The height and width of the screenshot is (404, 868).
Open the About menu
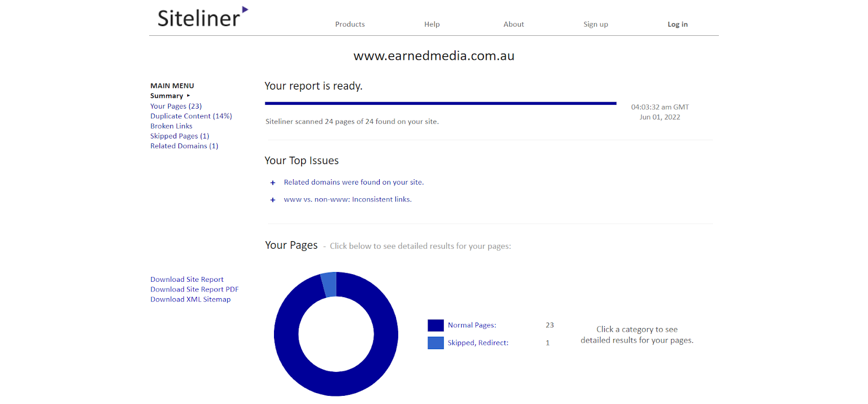(514, 24)
